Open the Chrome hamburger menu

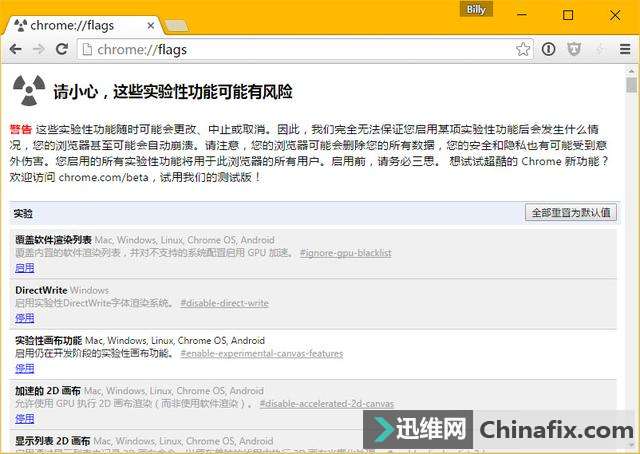625,49
